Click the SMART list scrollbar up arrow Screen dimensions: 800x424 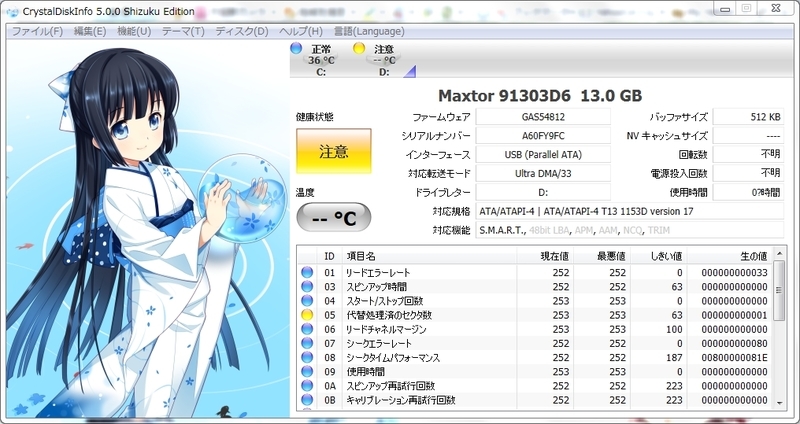[x=779, y=253]
